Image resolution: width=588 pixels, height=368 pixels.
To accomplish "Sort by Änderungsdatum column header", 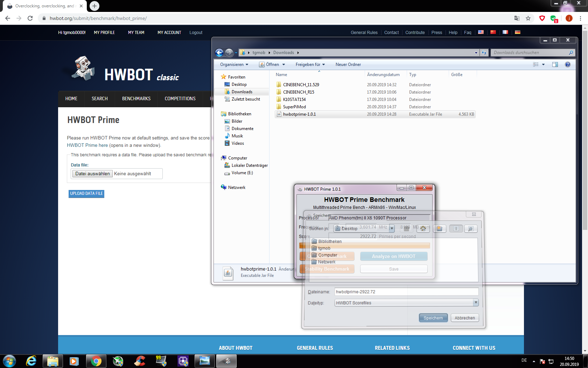I will pyautogui.click(x=383, y=75).
